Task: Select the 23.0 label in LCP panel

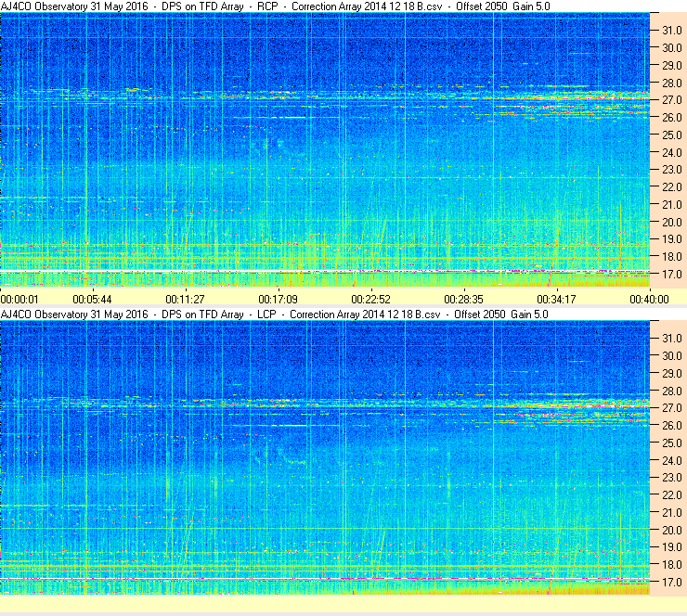Action: pyautogui.click(x=671, y=478)
